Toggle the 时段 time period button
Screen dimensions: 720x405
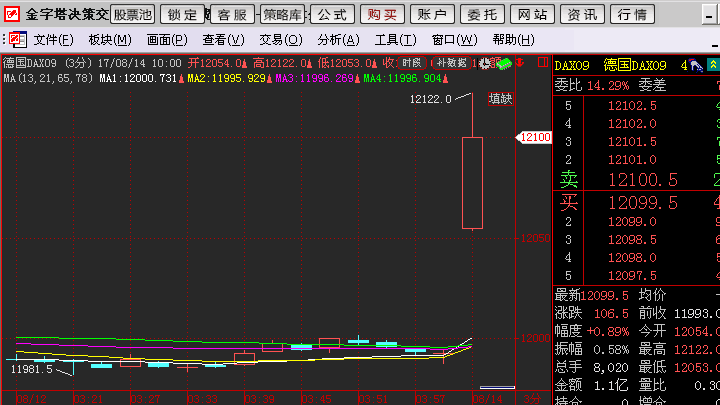411,63
